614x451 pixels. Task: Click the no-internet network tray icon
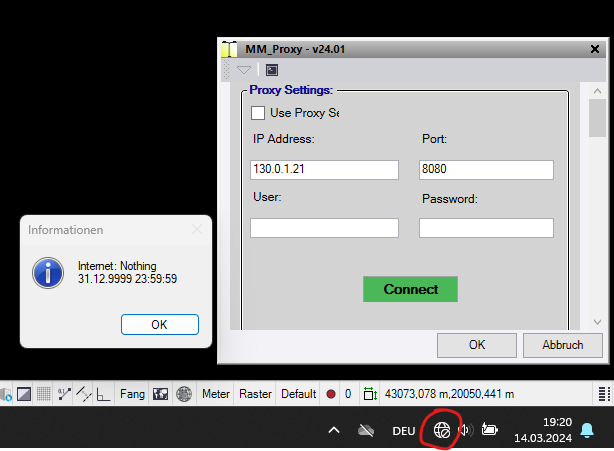click(x=442, y=430)
